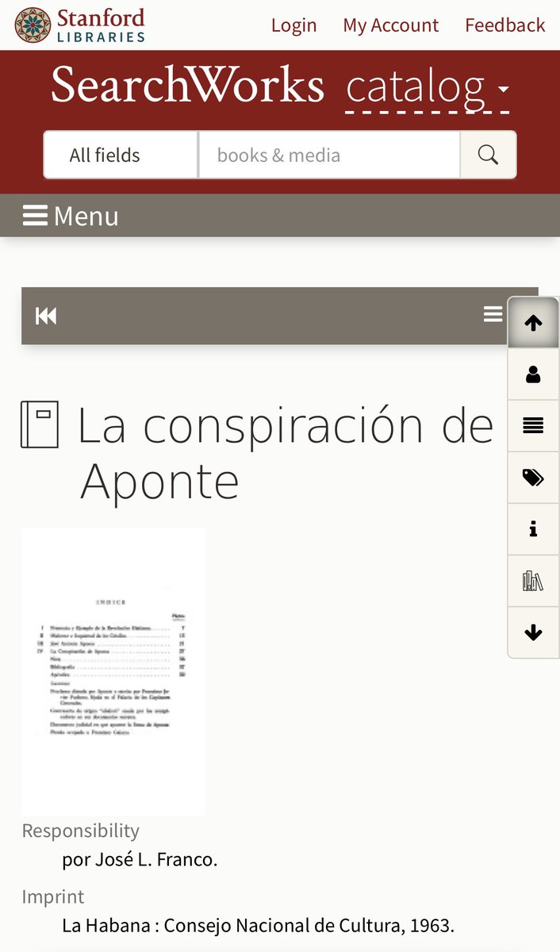
Task: Open the record toolbar hamburger icon
Action: click(493, 314)
